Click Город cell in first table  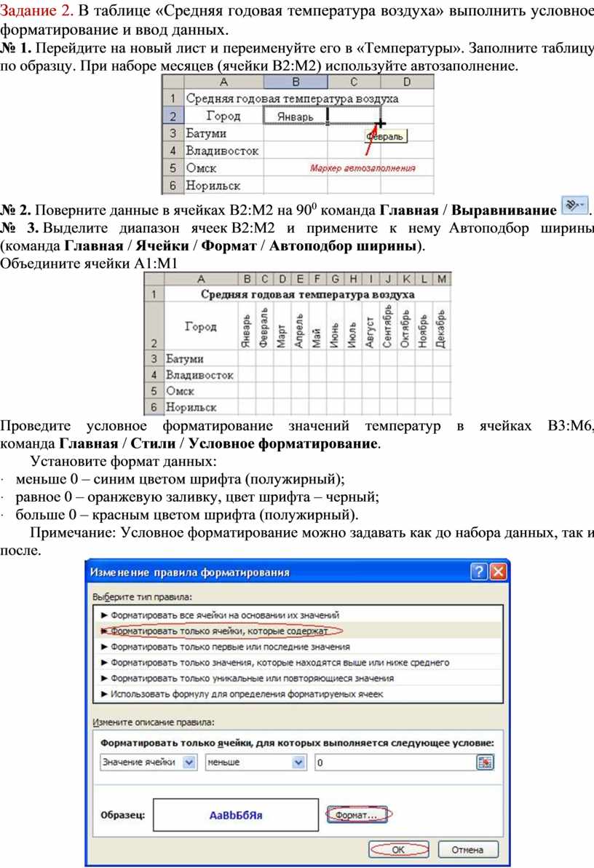click(223, 117)
